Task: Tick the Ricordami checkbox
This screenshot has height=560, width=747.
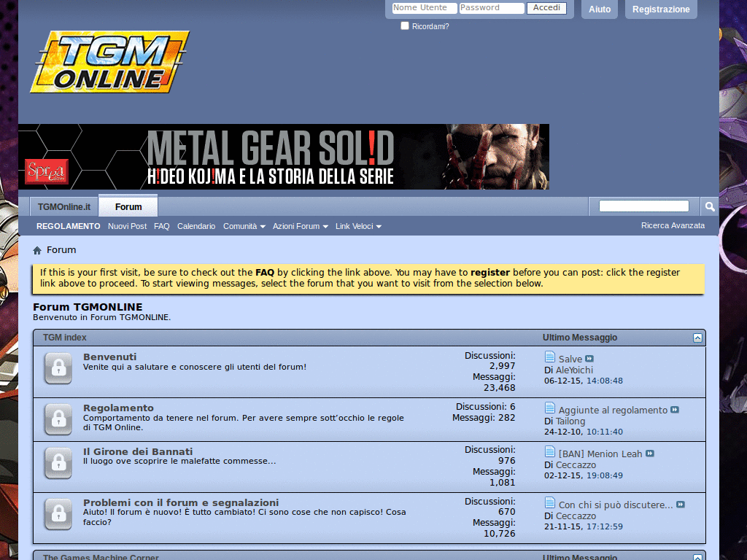Action: coord(405,26)
